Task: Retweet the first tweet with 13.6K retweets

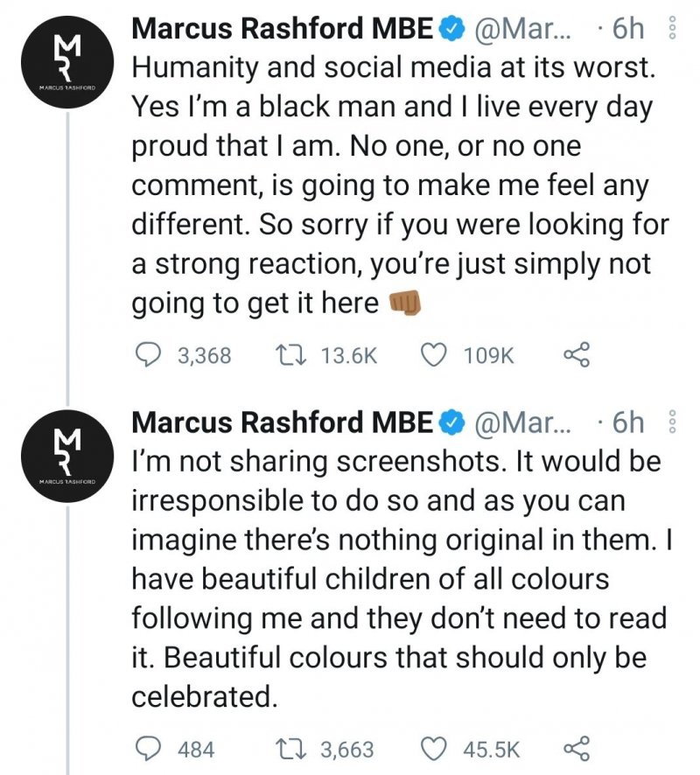Action: pos(285,355)
